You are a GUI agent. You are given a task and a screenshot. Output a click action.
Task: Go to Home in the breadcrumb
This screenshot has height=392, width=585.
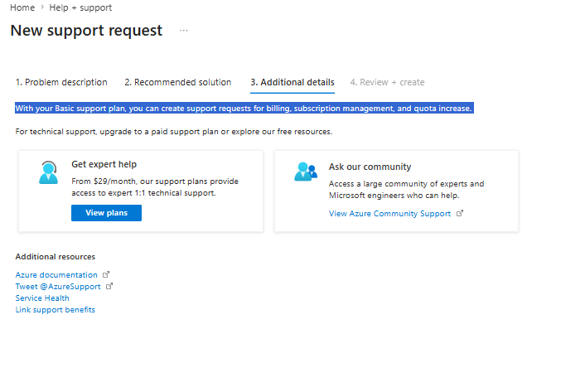click(22, 7)
